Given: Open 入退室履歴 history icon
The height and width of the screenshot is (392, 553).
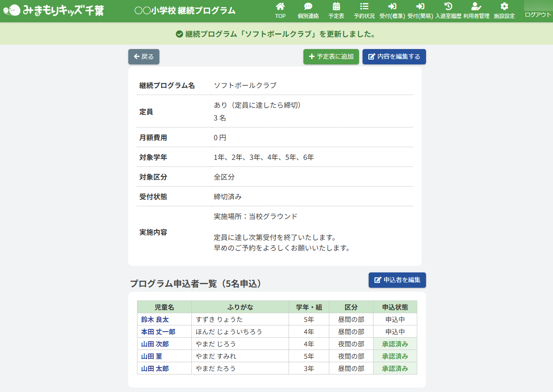Looking at the screenshot, I should coord(448,7).
